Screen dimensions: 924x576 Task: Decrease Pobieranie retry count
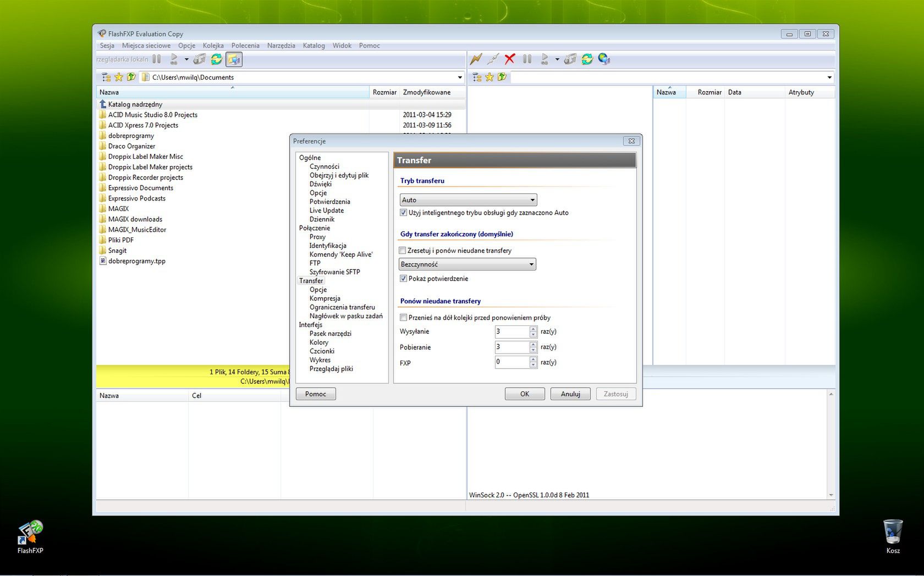coord(533,350)
